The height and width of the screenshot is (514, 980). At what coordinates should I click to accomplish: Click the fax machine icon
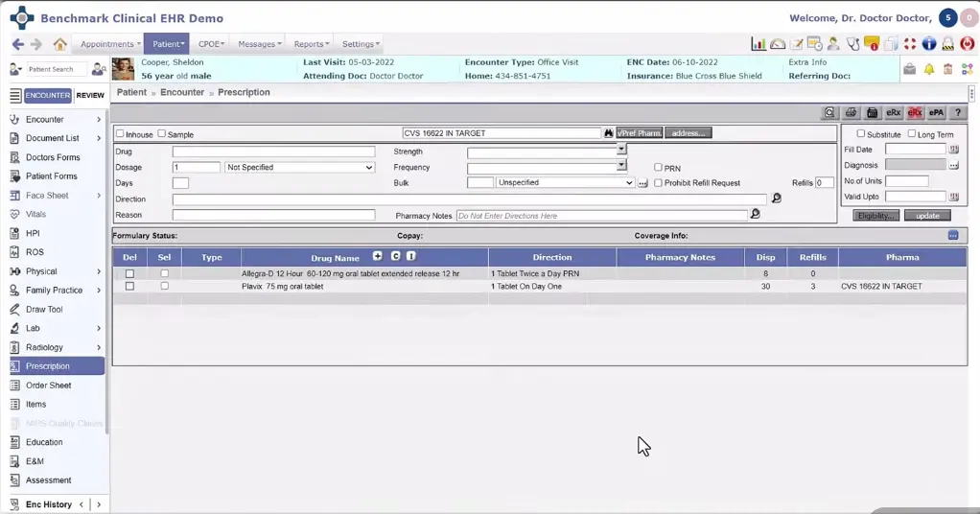(x=872, y=112)
